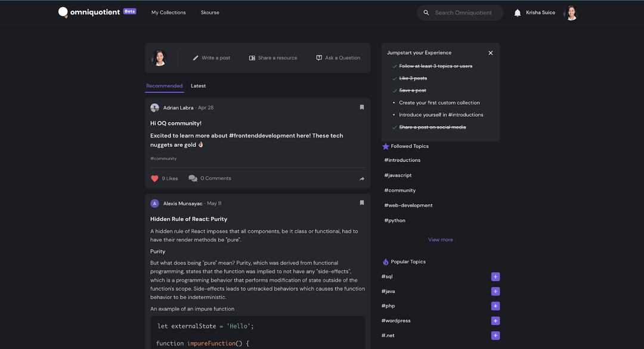Switch to the Recommended tab

pos(165,86)
